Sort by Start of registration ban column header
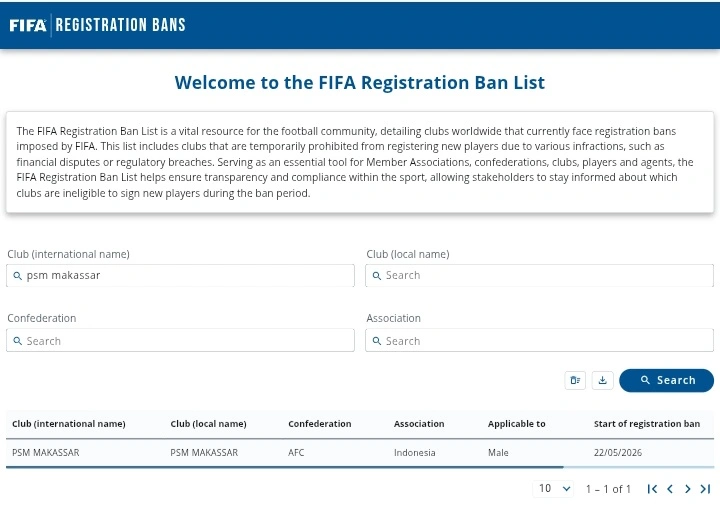 tap(647, 424)
